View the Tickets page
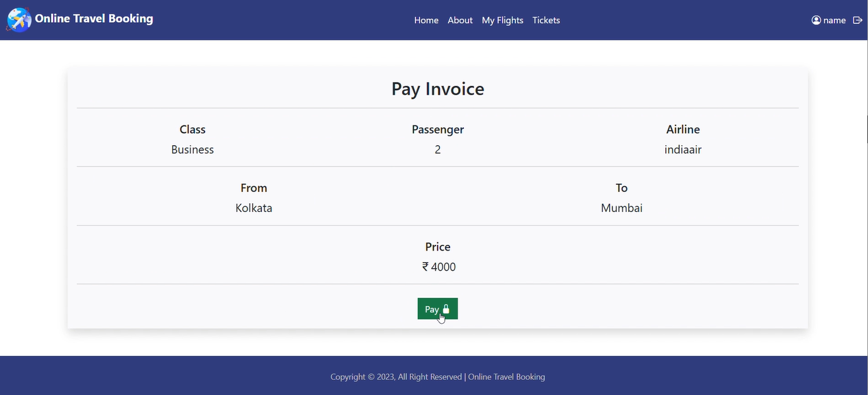This screenshot has height=395, width=868. point(546,20)
